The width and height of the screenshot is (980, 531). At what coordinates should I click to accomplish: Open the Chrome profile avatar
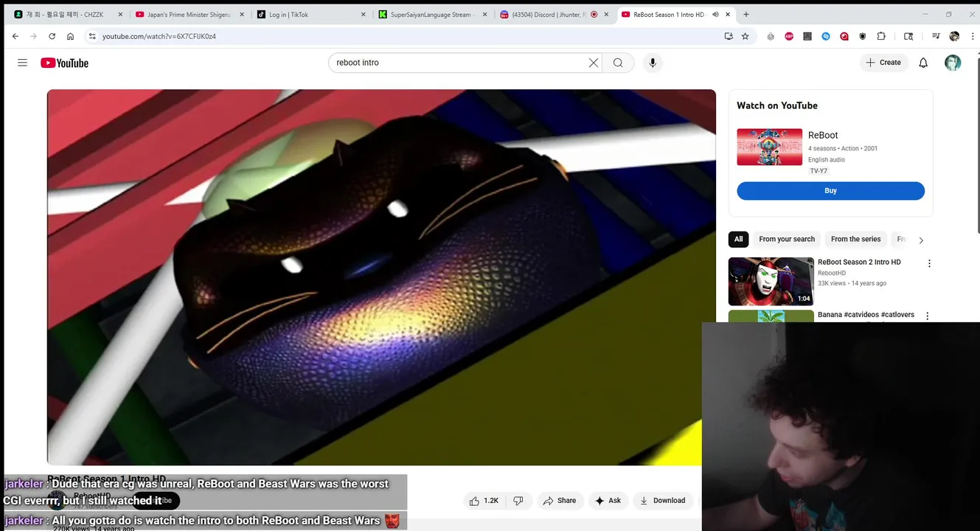[954, 36]
